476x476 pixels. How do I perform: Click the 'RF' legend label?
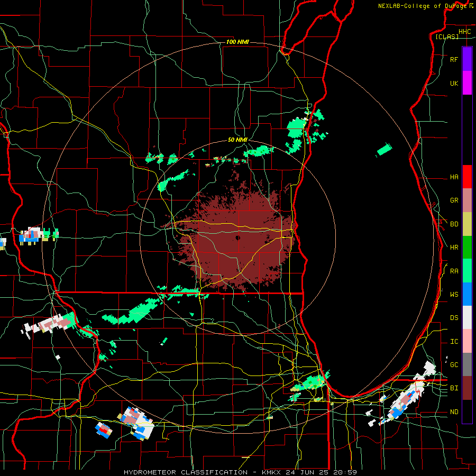(x=454, y=59)
